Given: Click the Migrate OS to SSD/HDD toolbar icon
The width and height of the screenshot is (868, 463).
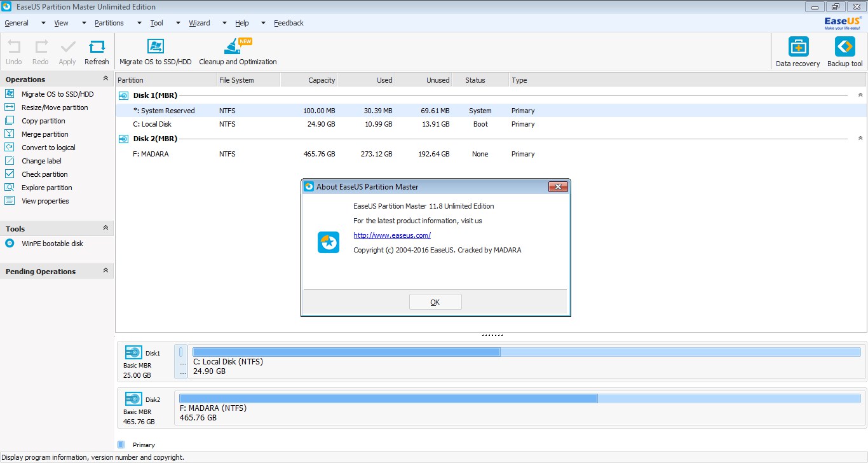Looking at the screenshot, I should [x=155, y=47].
